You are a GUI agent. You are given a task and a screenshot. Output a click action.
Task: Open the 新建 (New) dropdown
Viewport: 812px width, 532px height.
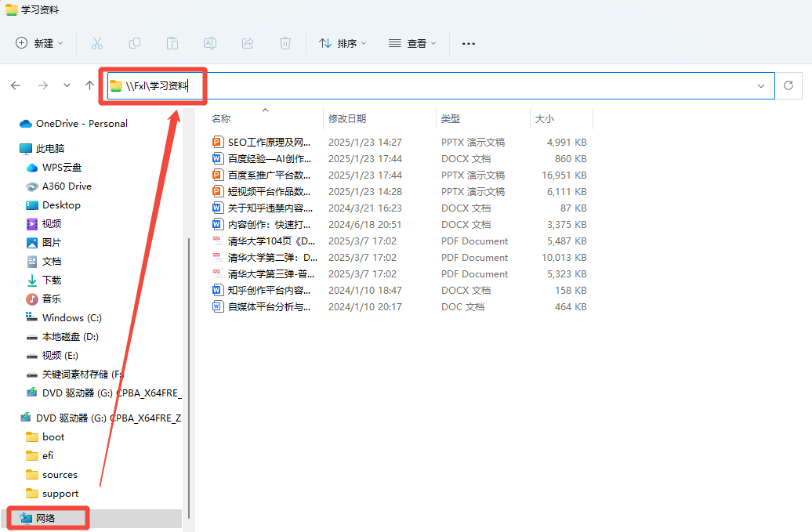(x=40, y=43)
